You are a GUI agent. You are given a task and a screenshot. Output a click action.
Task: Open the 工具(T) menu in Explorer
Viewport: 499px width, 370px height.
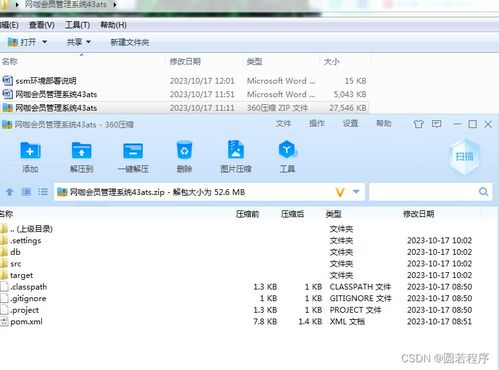coord(77,25)
